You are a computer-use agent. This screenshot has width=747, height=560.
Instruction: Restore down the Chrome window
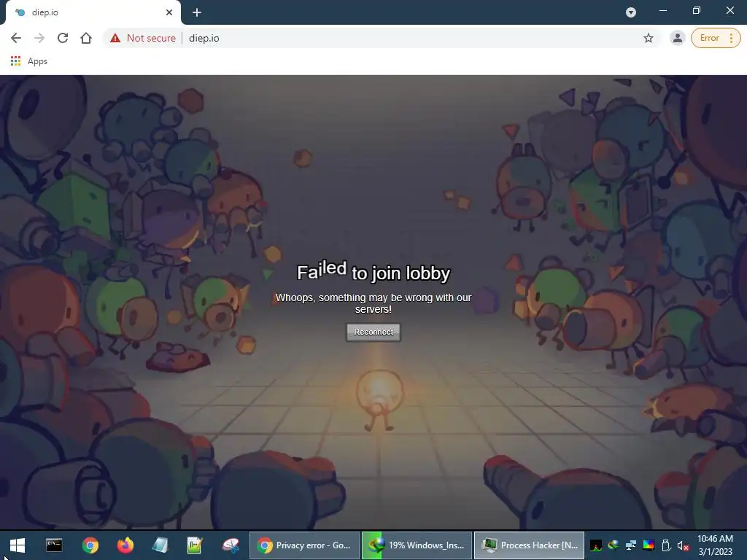[697, 10]
